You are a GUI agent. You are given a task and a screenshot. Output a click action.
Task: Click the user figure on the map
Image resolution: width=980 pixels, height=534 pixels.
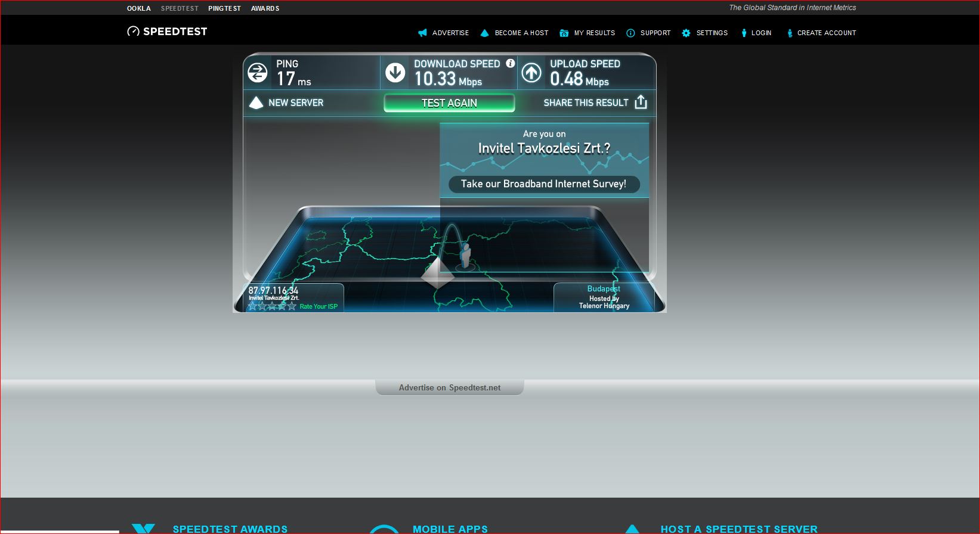[465, 256]
